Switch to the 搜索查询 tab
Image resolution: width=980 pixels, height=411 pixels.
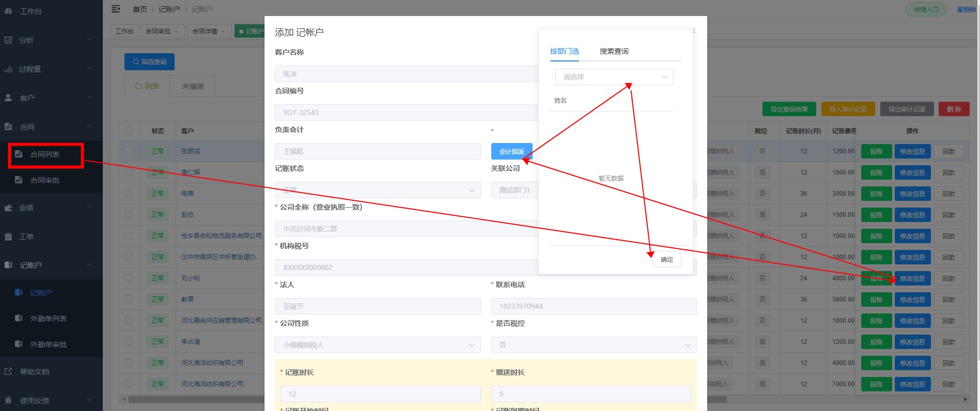(x=614, y=51)
